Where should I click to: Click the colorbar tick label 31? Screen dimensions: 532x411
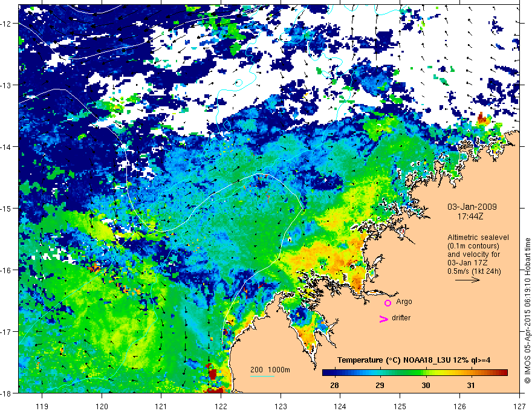(470, 385)
